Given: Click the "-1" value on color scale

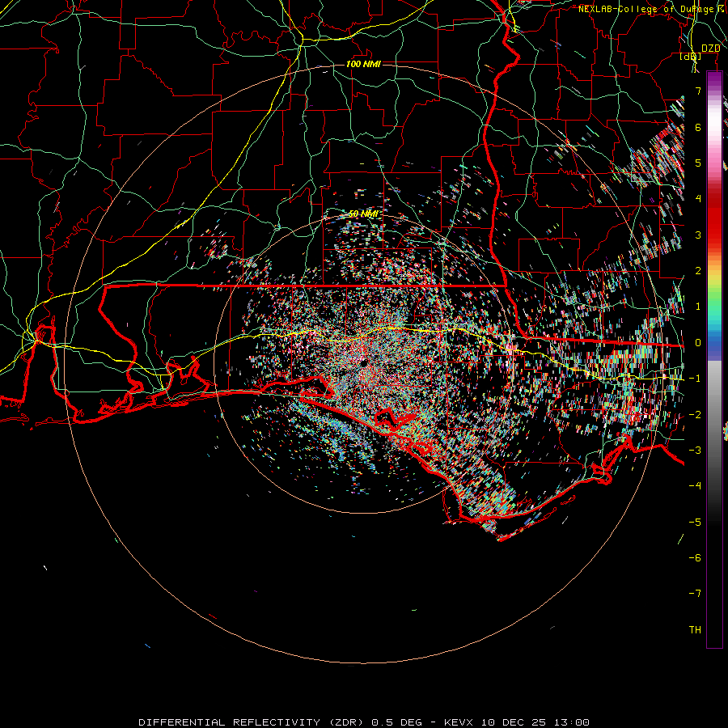Looking at the screenshot, I should [695, 379].
